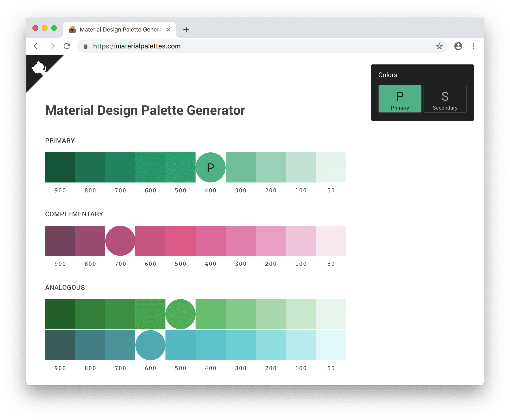The image size is (510, 420).
Task: Pick the Primary 900 dark green swatch
Action: [x=60, y=167]
